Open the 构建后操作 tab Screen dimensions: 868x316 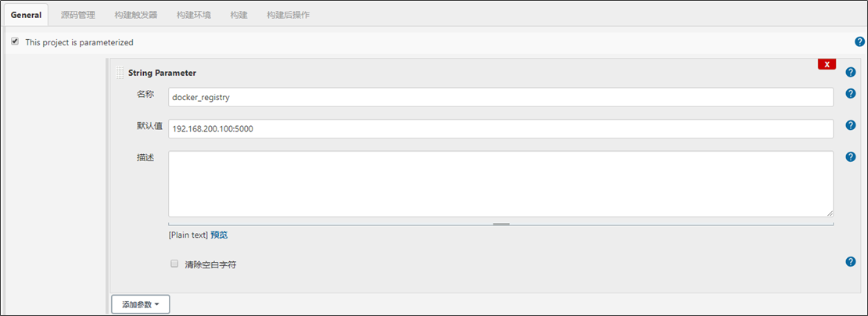pyautogui.click(x=288, y=15)
